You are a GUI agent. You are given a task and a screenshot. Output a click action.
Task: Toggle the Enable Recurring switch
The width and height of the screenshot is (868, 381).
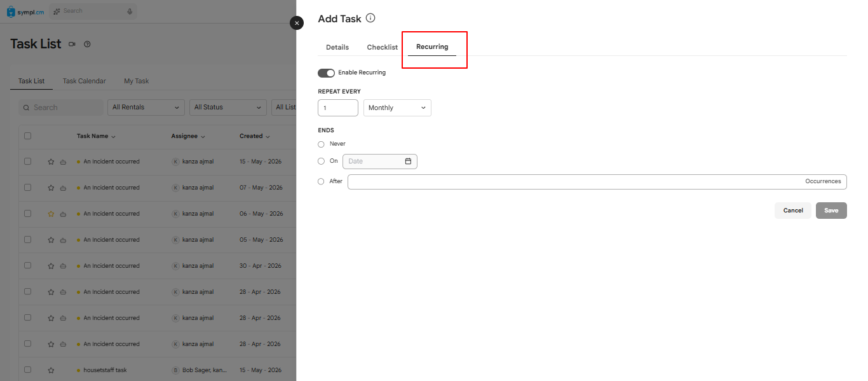coord(326,73)
